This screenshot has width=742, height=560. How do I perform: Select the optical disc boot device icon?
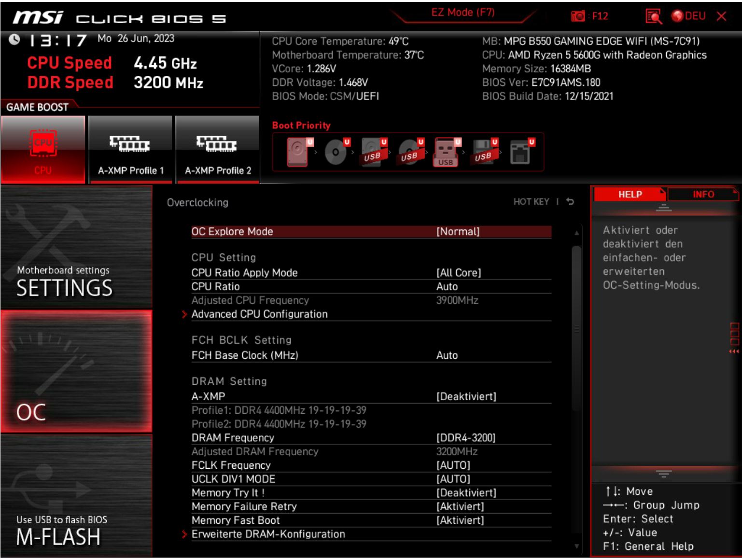coord(336,152)
